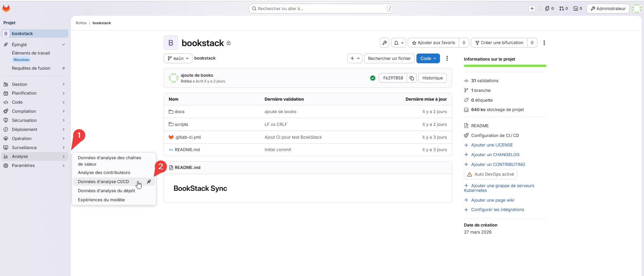Viewport: 644px width, 276px height.
Task: Click commit hash f6297858 button
Action: click(x=393, y=78)
